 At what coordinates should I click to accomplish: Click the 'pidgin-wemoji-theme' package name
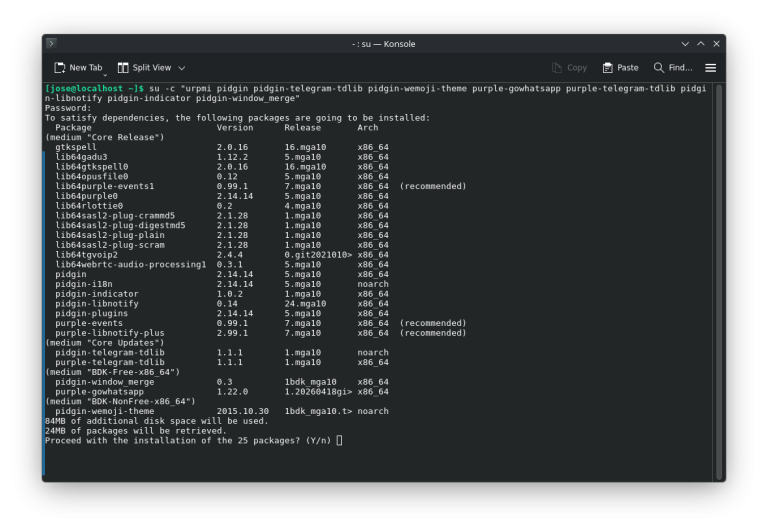point(104,411)
